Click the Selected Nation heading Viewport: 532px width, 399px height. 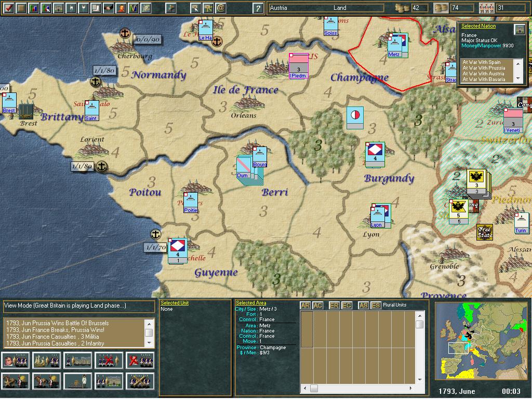point(478,26)
